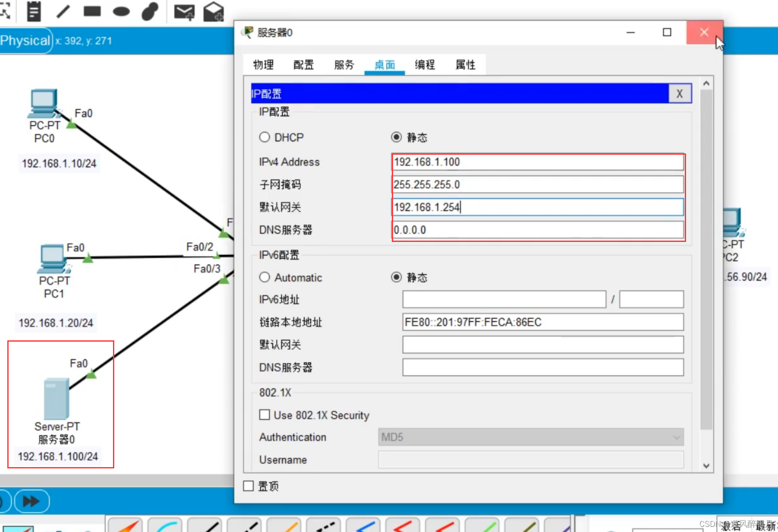Click the 子网掩码 subnet mask field

(x=537, y=185)
